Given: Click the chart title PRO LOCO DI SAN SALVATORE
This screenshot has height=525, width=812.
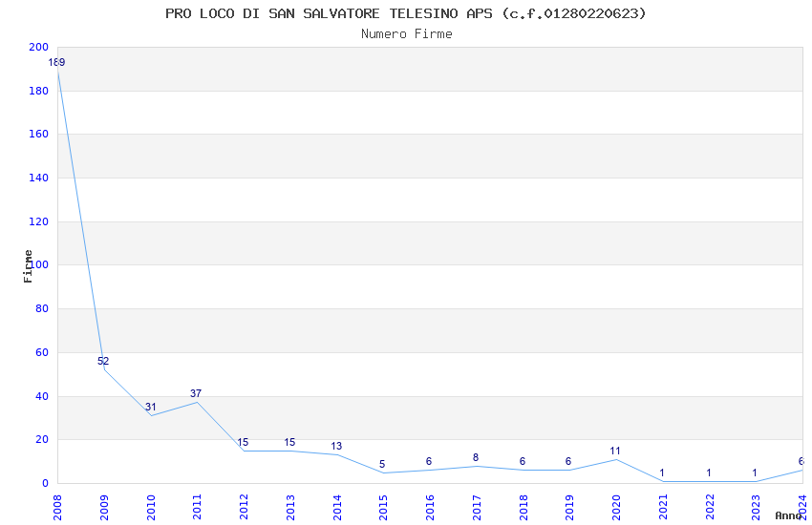Looking at the screenshot, I should point(405,13).
